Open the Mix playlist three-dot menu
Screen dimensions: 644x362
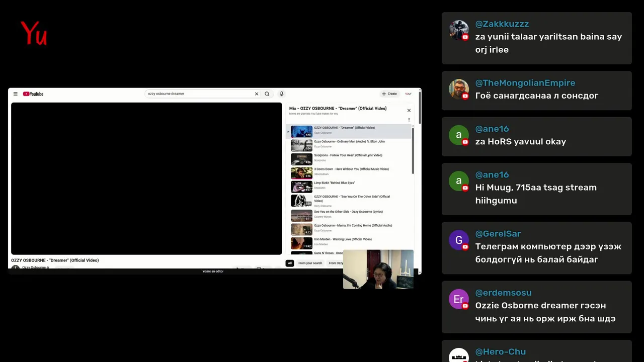[409, 120]
